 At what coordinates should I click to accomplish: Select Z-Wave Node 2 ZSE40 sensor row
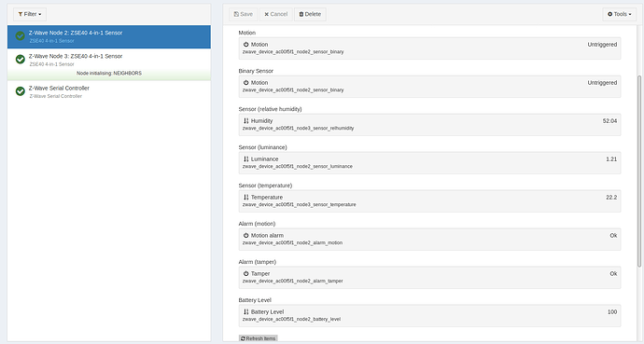point(109,37)
